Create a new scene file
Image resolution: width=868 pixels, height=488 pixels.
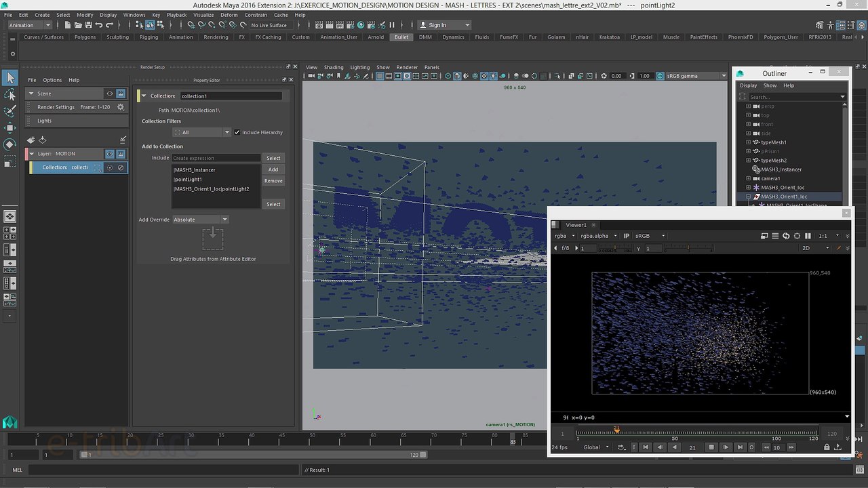[68, 25]
